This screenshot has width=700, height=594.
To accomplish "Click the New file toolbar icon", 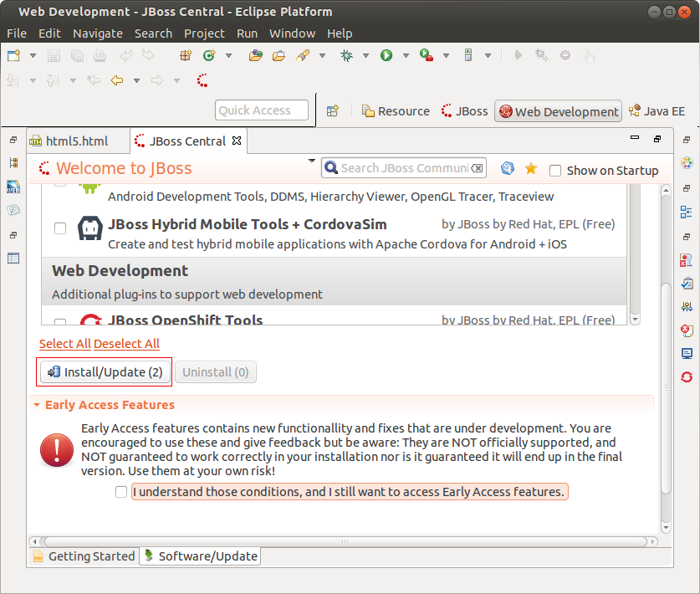I will point(13,55).
